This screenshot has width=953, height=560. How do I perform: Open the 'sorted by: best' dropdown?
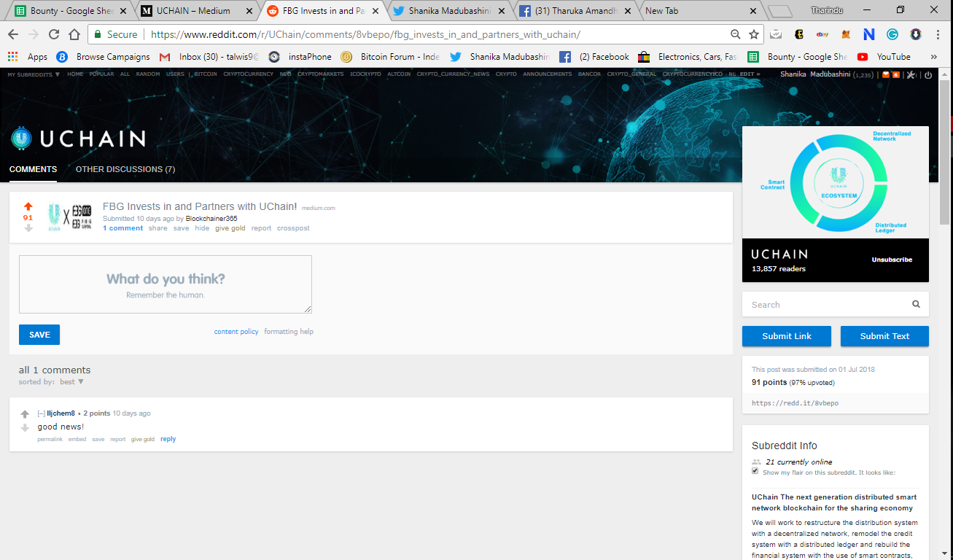click(x=71, y=381)
